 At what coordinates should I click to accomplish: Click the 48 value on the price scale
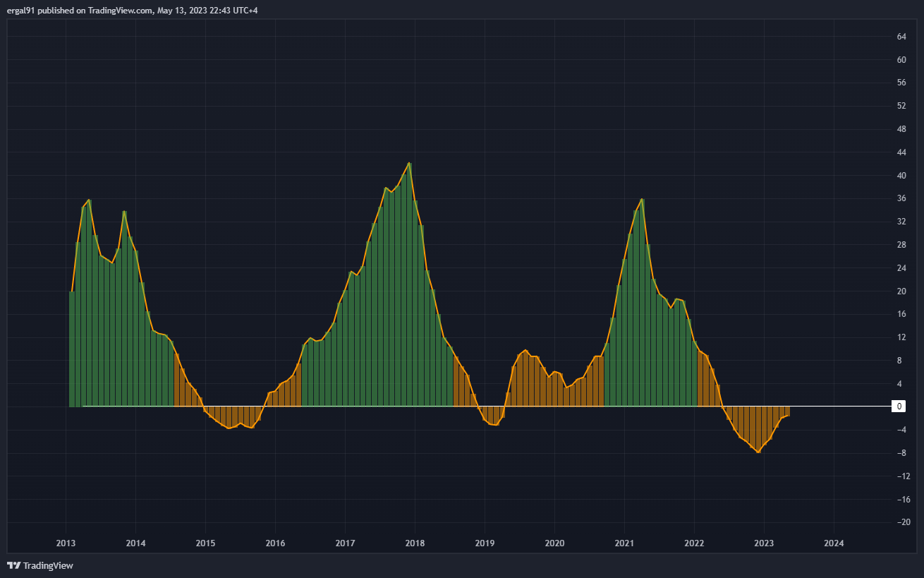(x=901, y=129)
